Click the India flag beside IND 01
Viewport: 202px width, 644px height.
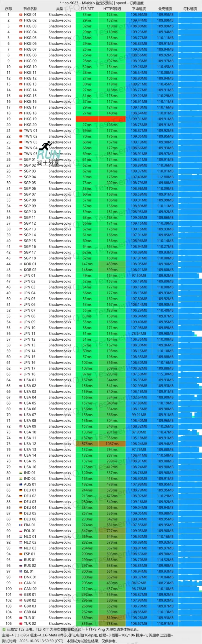coord(21,473)
